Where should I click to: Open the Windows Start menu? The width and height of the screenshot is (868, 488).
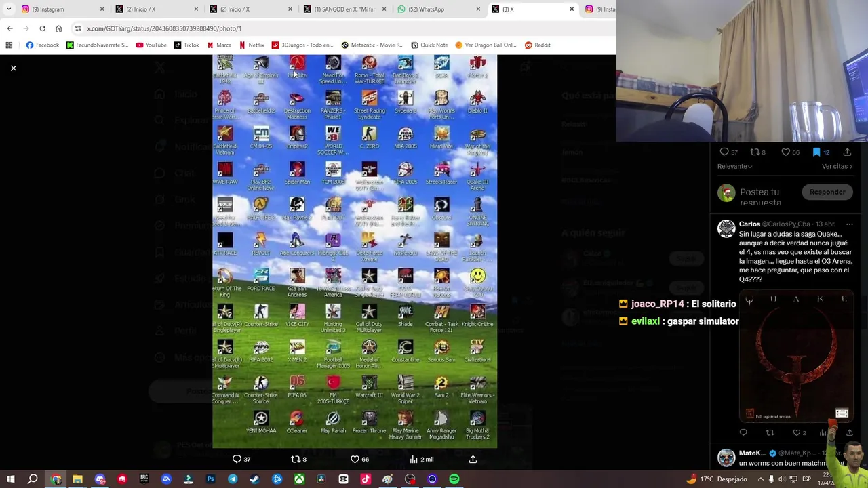[10, 479]
